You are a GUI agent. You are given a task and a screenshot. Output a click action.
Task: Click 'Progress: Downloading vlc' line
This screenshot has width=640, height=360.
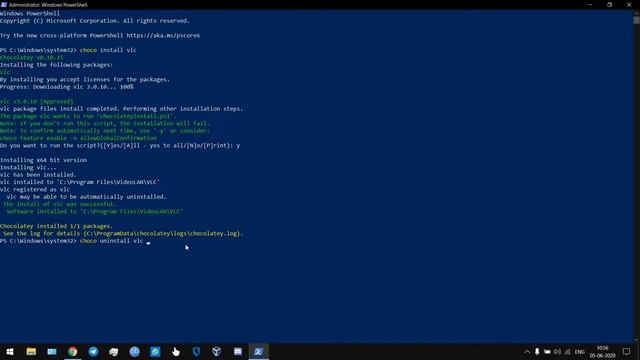pos(67,87)
